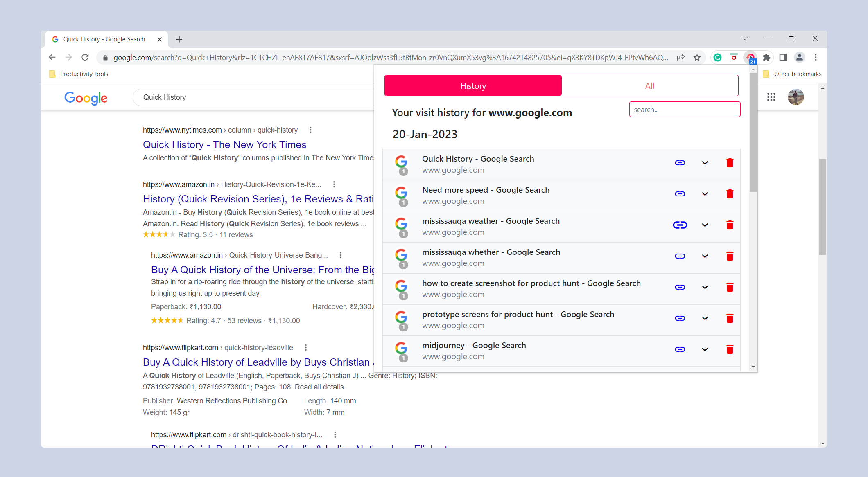Expand mississauga whether entry details

(705, 256)
